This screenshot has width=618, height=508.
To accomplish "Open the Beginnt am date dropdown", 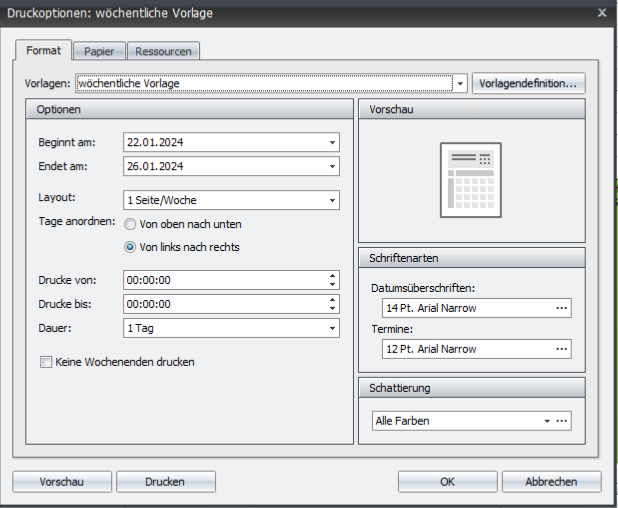I will click(x=332, y=142).
